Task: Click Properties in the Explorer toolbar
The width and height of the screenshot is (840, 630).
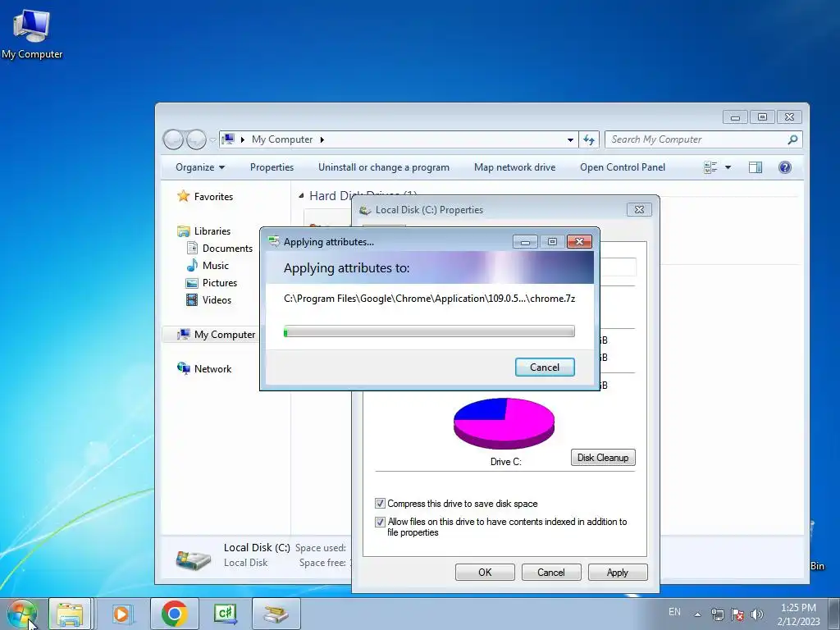Action: [x=272, y=167]
